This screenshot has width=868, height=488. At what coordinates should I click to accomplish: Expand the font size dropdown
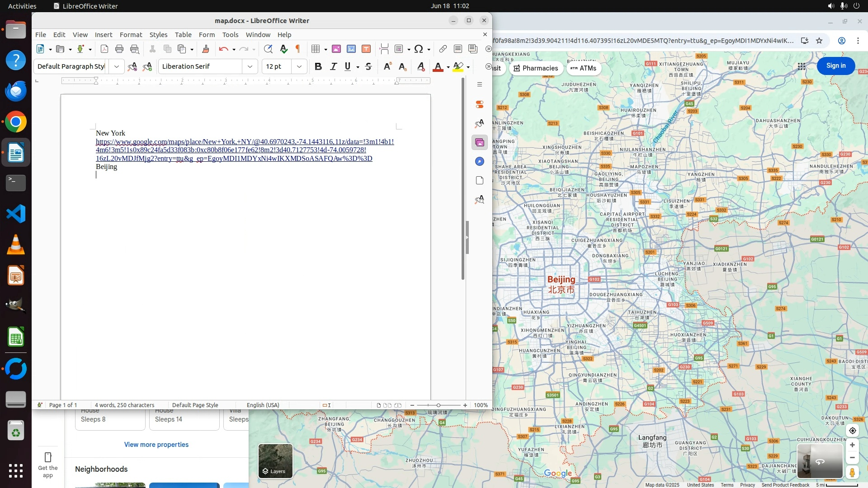(x=299, y=67)
